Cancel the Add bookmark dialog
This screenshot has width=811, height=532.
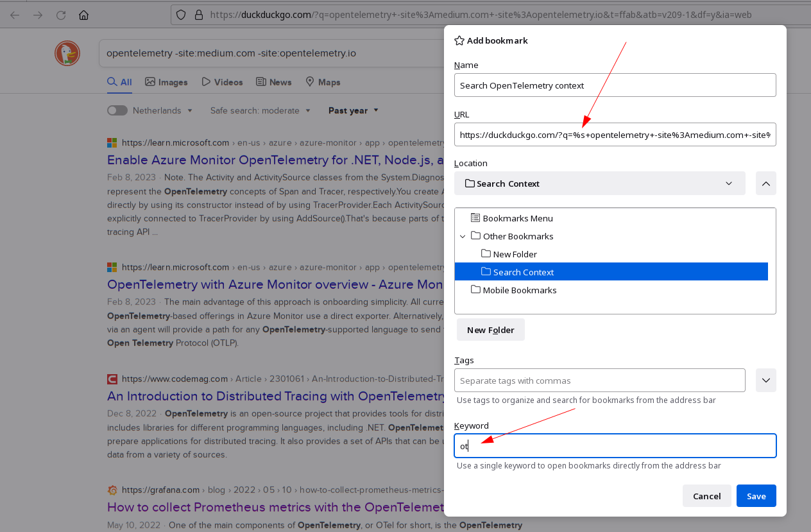click(x=707, y=496)
